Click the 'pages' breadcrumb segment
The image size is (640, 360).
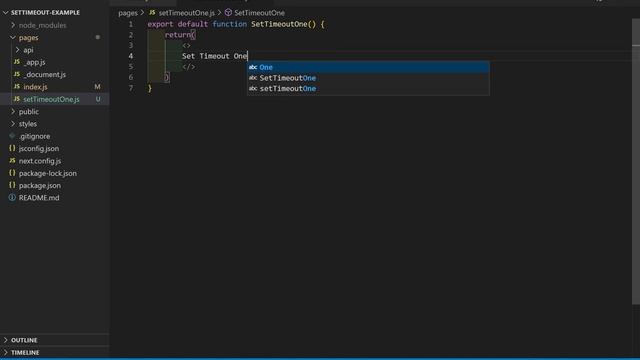click(128, 13)
